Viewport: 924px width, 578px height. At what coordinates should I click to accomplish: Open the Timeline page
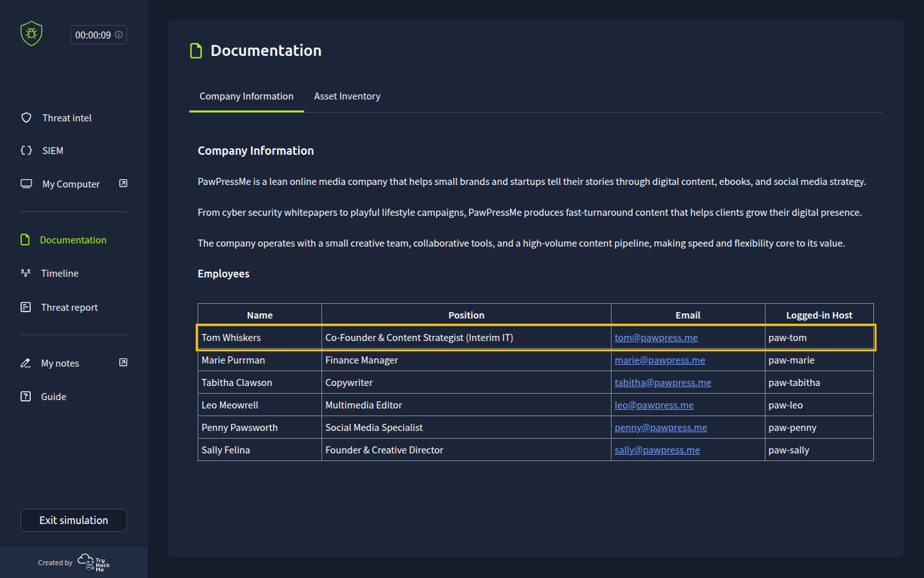[x=60, y=273]
